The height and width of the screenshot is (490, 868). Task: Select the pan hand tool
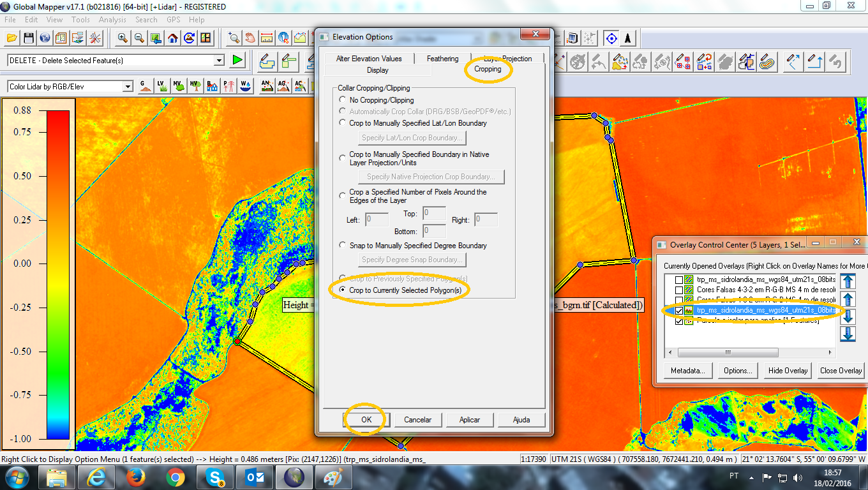click(x=251, y=38)
